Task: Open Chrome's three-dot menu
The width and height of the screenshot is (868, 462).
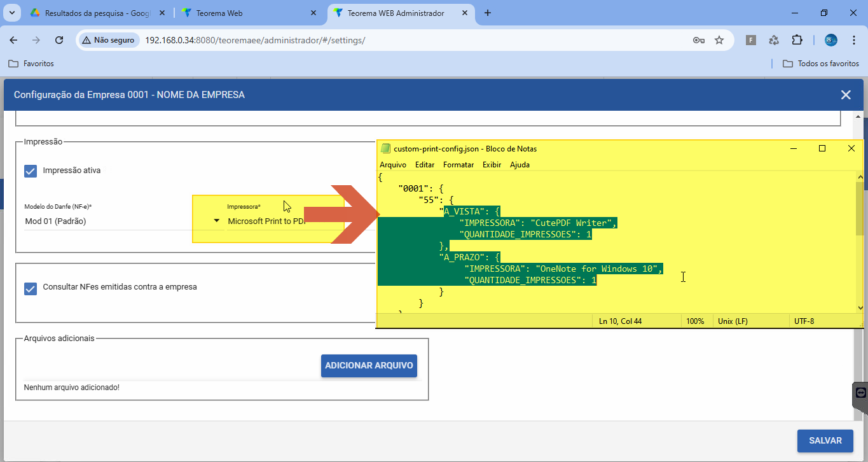Action: (854, 40)
